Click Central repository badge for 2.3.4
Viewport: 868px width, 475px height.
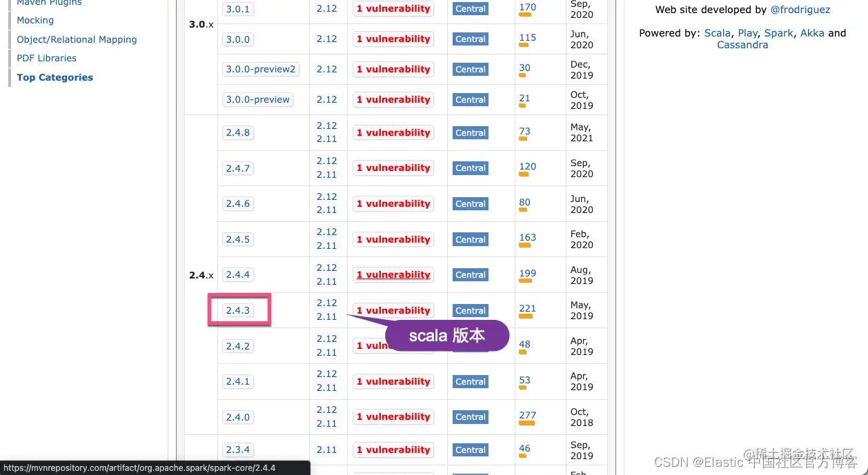[471, 450]
